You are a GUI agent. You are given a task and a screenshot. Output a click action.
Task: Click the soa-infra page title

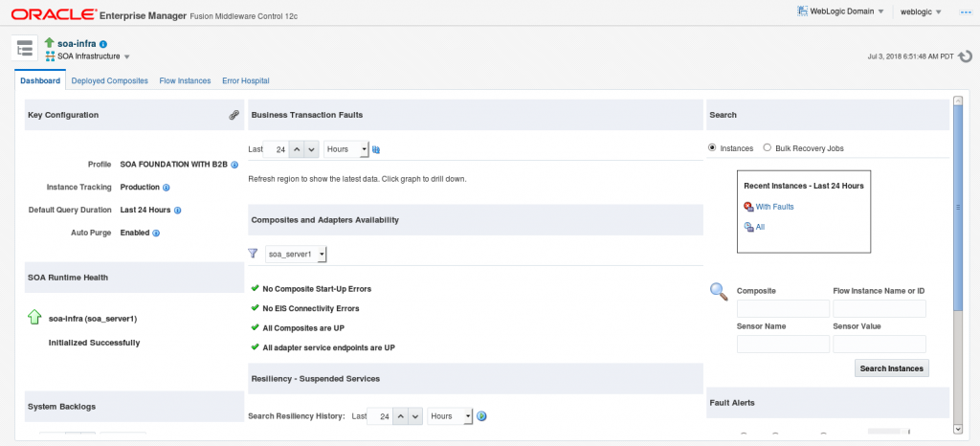(x=77, y=44)
